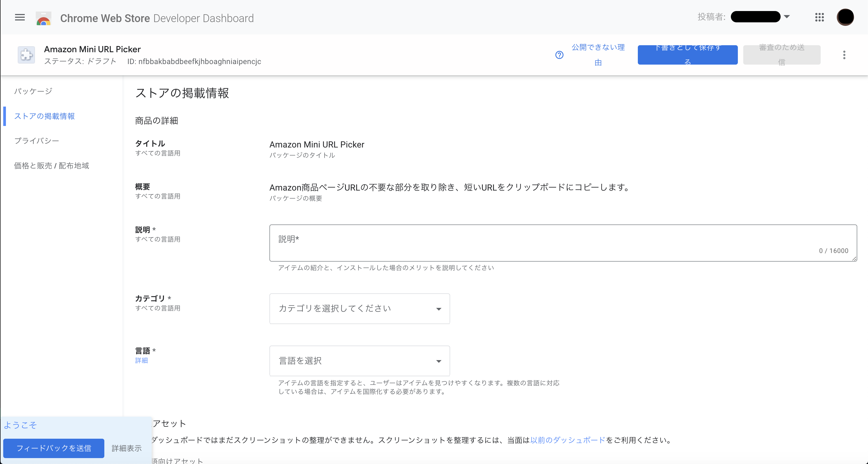Open the three-dot more options menu
The width and height of the screenshot is (868, 464).
(x=844, y=55)
